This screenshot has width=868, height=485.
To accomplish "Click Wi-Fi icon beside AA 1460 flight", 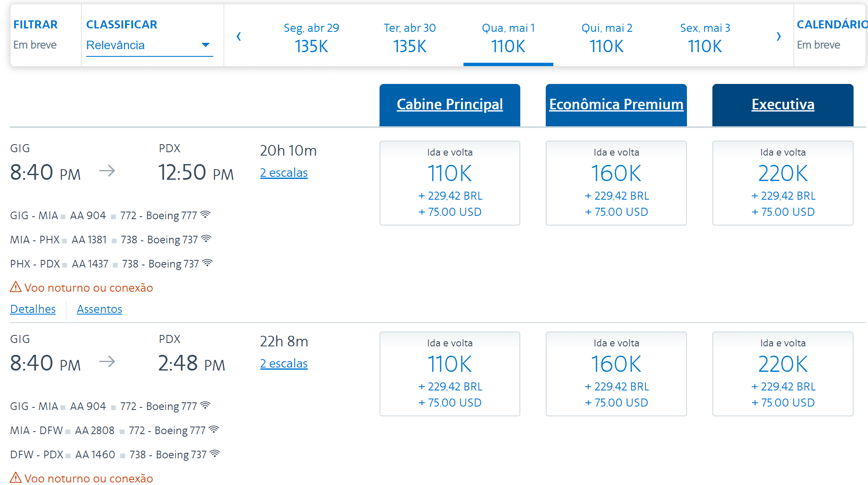I will pos(215,454).
